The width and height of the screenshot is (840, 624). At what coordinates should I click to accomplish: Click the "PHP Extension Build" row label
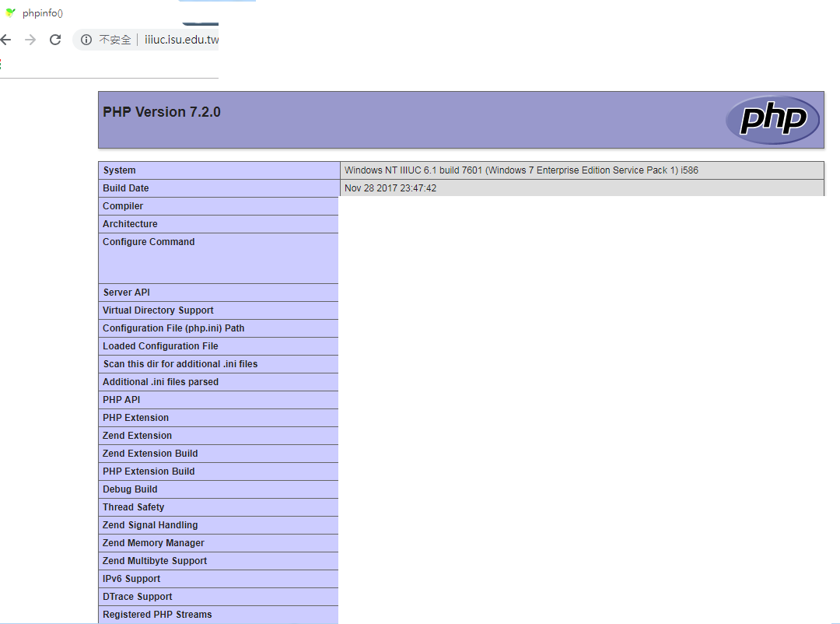[149, 472]
